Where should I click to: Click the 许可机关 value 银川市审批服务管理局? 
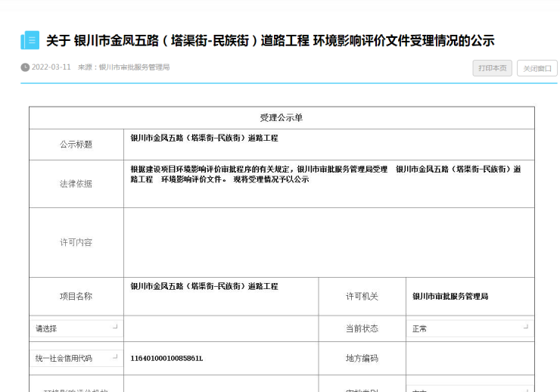[450, 297]
